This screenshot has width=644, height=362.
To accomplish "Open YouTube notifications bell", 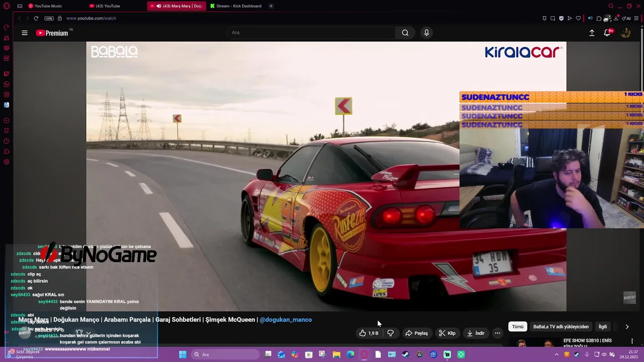I will (x=607, y=33).
